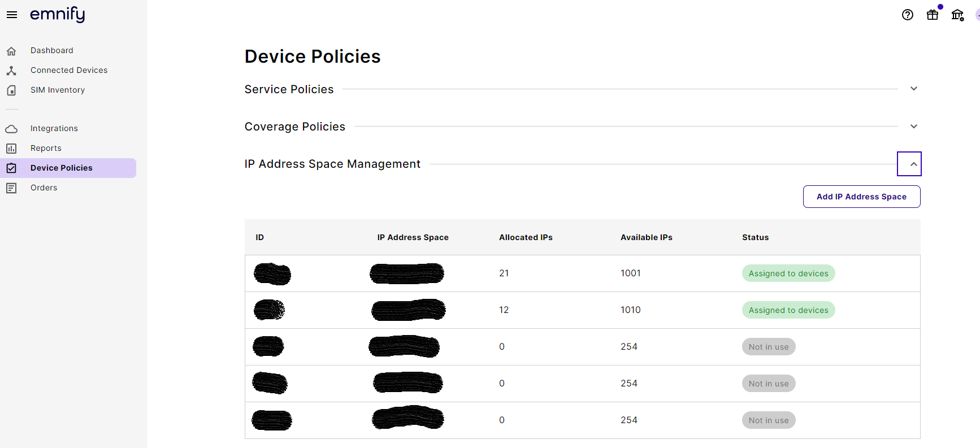The height and width of the screenshot is (448, 980).
Task: Open the help question mark icon
Action: (908, 15)
